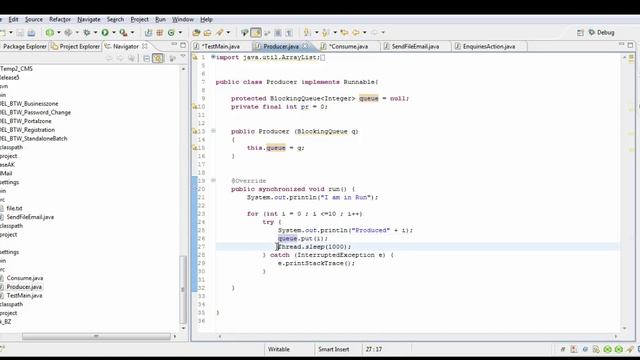Open the Edit menu

click(13, 20)
